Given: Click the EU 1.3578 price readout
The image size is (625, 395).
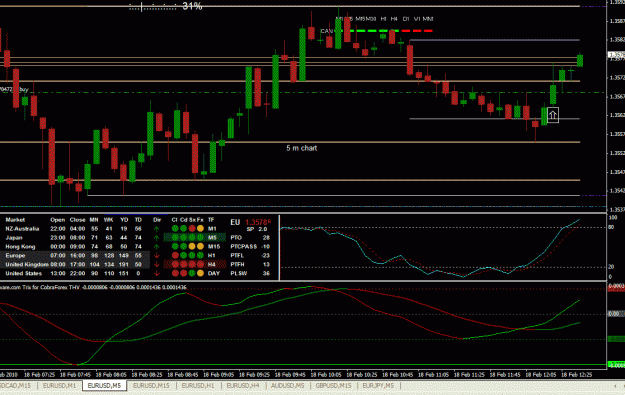Looking at the screenshot, I should (250, 222).
